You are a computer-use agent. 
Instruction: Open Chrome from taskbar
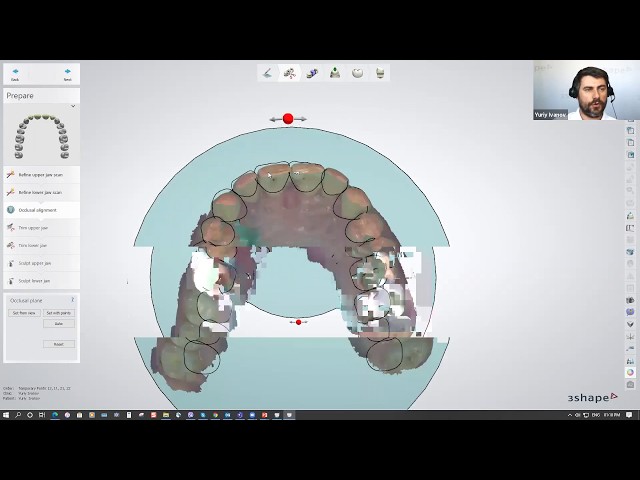pos(216,415)
